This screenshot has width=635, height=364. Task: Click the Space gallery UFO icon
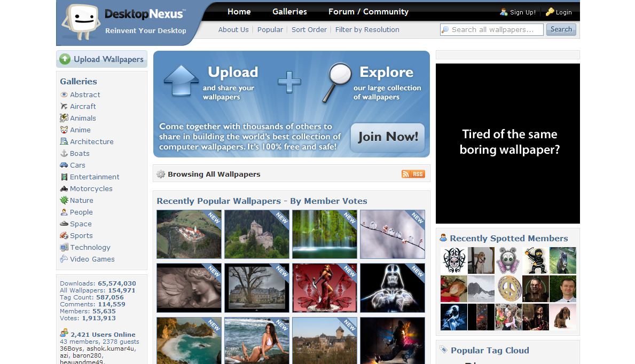[x=64, y=224]
